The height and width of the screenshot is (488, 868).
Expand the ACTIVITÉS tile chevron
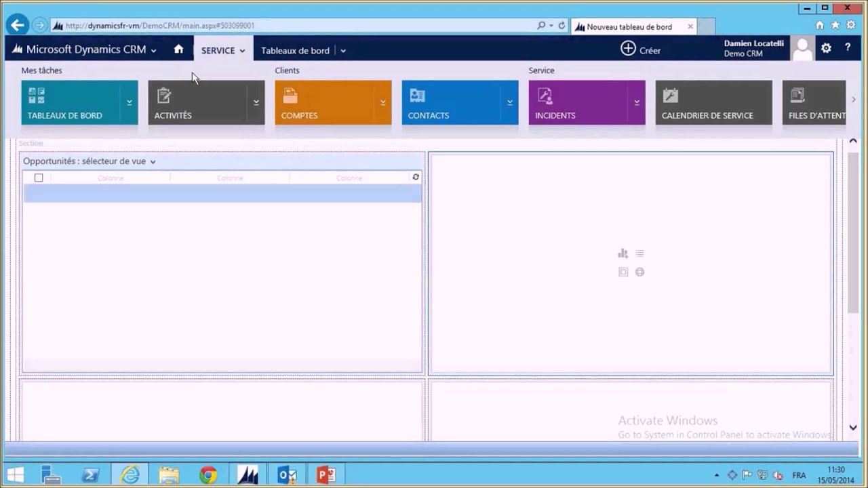(x=256, y=102)
